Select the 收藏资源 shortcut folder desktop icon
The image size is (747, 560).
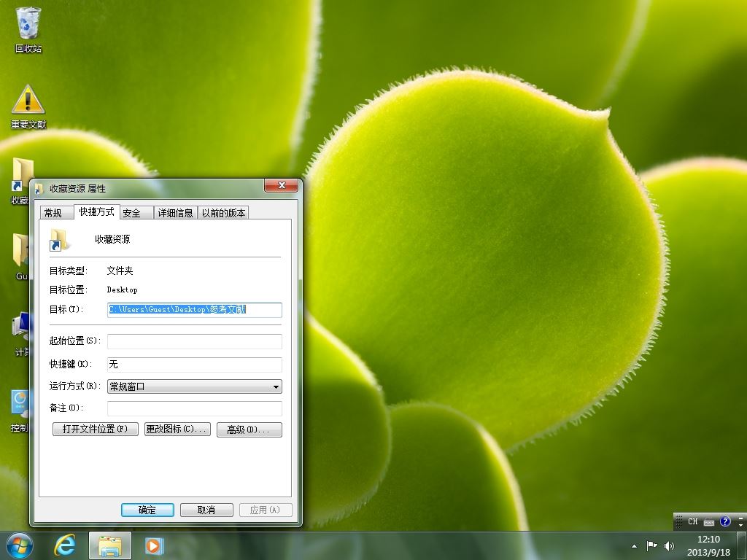20,181
